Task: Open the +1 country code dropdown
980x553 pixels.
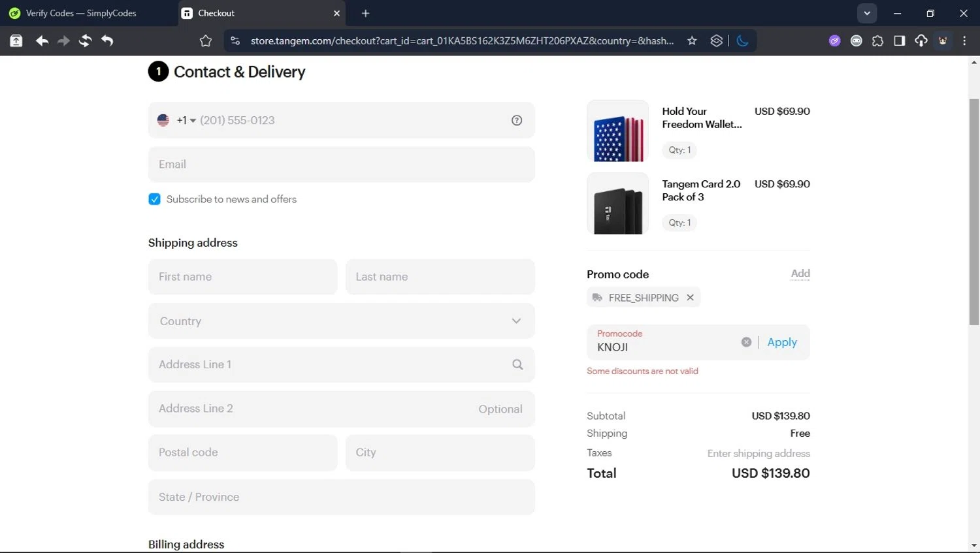Action: point(186,120)
